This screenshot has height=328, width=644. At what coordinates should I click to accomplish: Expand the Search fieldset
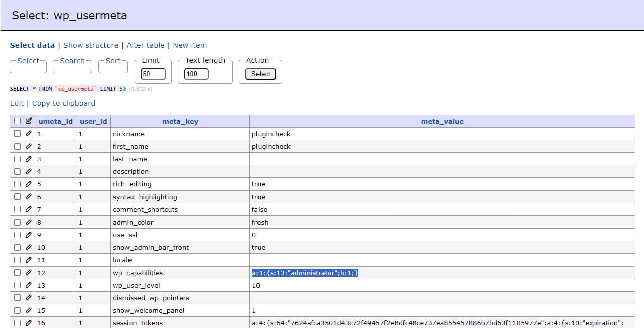pyautogui.click(x=72, y=61)
